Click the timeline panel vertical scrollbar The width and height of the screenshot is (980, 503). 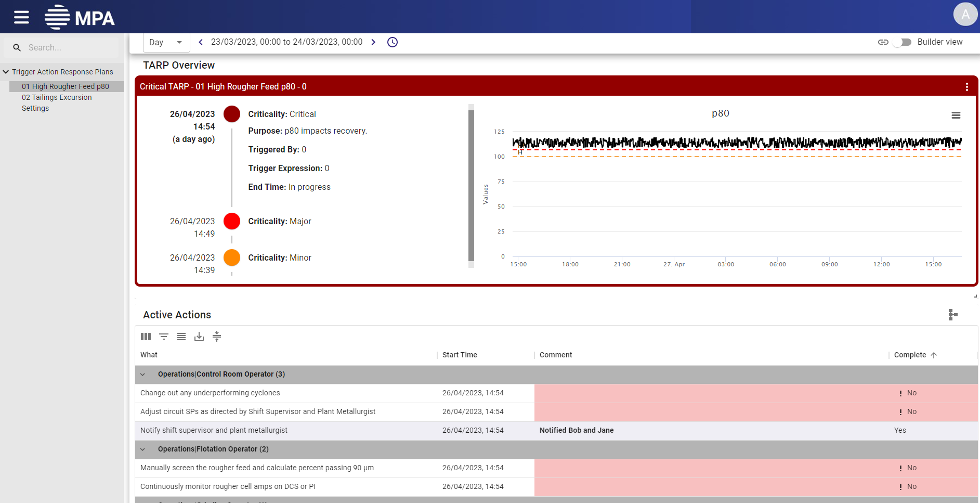click(471, 185)
